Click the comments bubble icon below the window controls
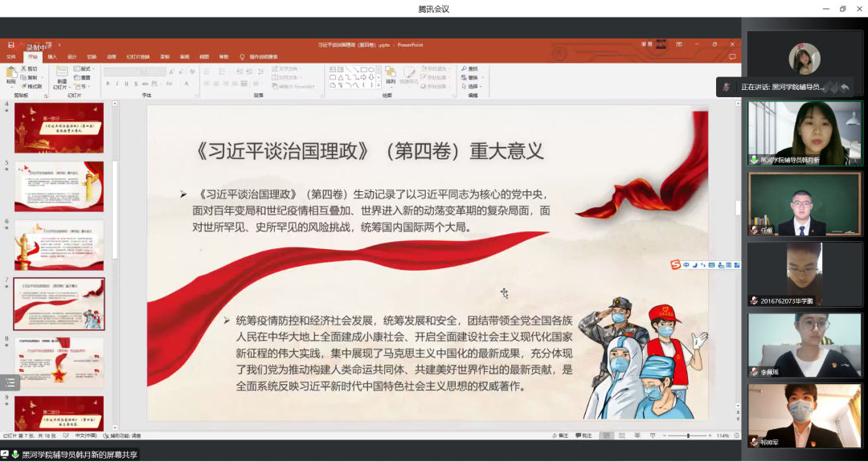Image resolution: width=868 pixels, height=462 pixels. (x=732, y=57)
